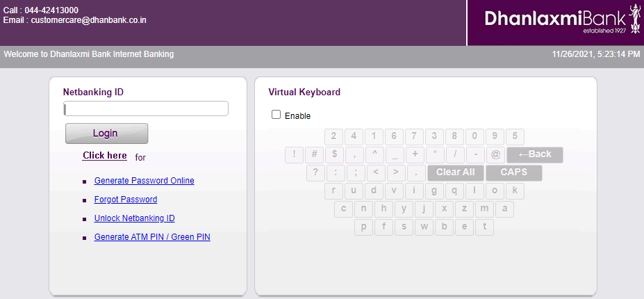Screen dimensions: 644x299
Task: Click the exclamation mark (!) key
Action: tap(294, 155)
